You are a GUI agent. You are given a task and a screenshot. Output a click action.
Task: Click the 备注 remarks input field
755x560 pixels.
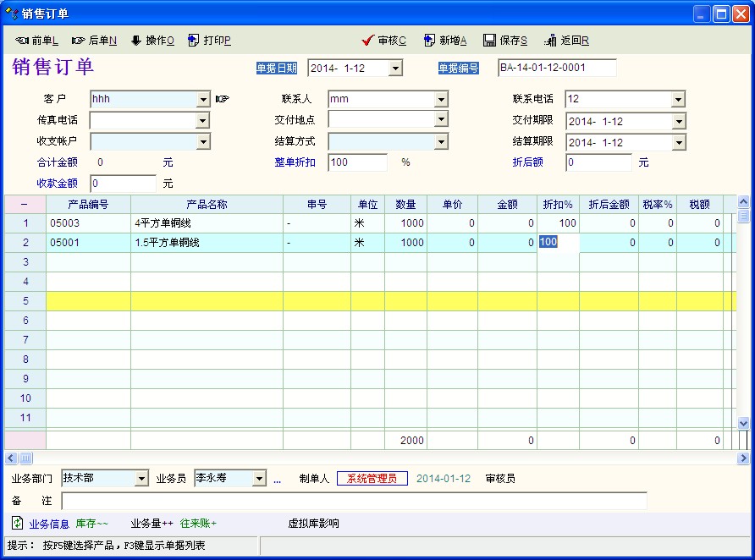point(354,502)
